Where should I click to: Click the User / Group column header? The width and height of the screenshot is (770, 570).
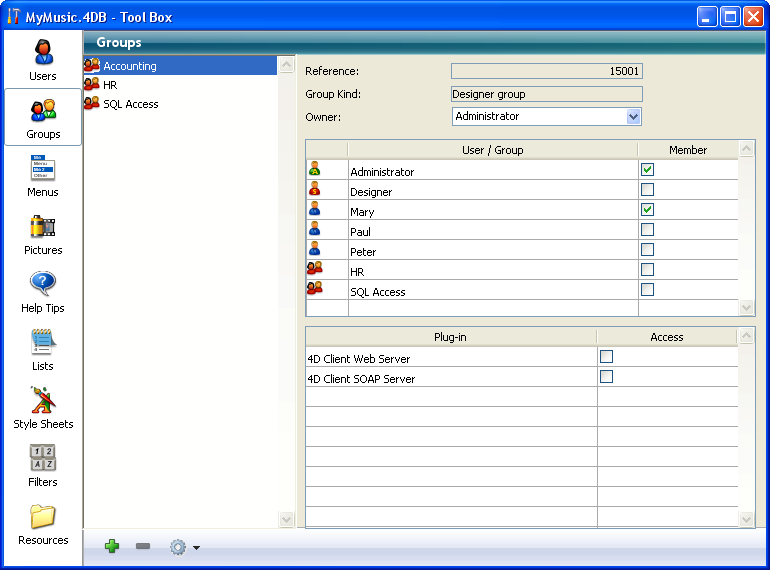click(x=492, y=150)
